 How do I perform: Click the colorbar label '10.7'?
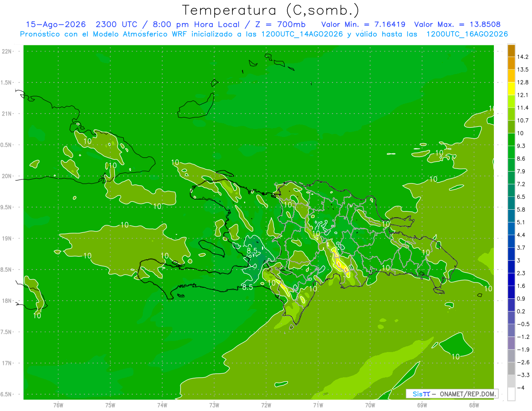(523, 121)
